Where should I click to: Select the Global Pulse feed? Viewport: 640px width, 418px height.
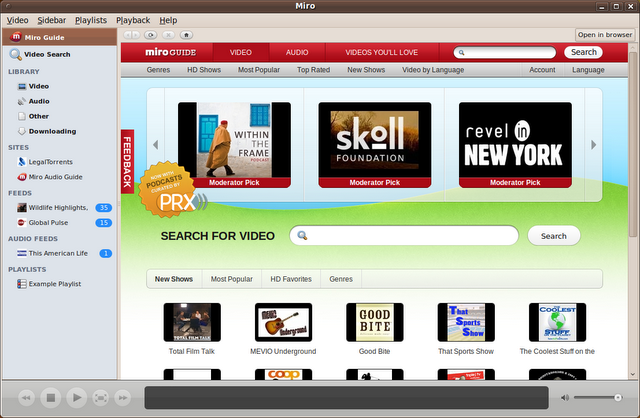click(x=59, y=223)
